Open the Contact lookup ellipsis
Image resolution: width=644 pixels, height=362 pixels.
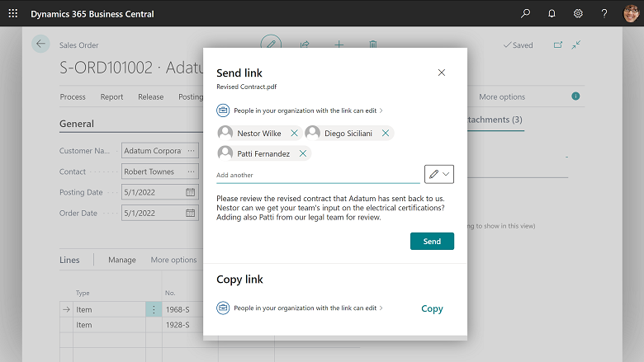click(191, 172)
